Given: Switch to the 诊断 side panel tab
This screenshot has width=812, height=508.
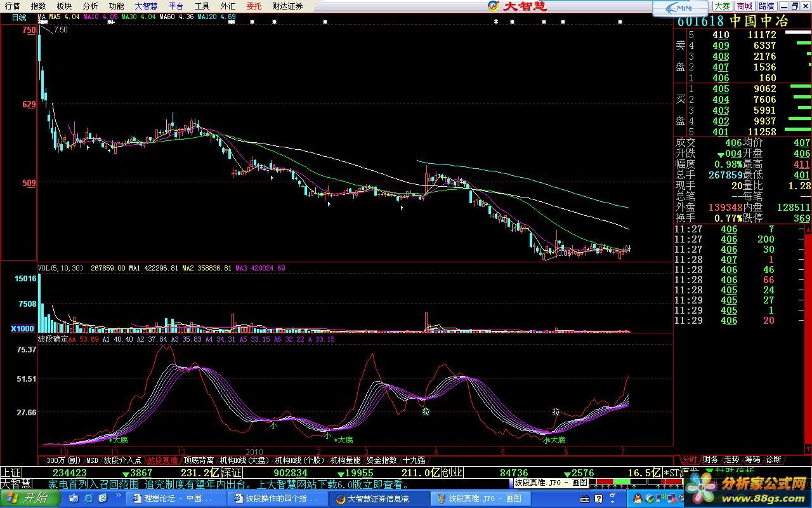Looking at the screenshot, I should point(774,460).
